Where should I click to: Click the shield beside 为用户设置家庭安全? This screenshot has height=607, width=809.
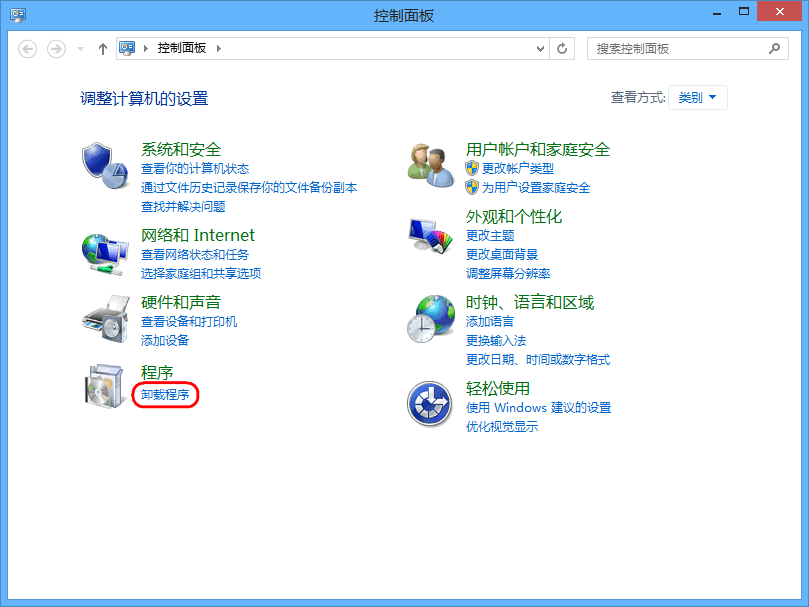[472, 187]
